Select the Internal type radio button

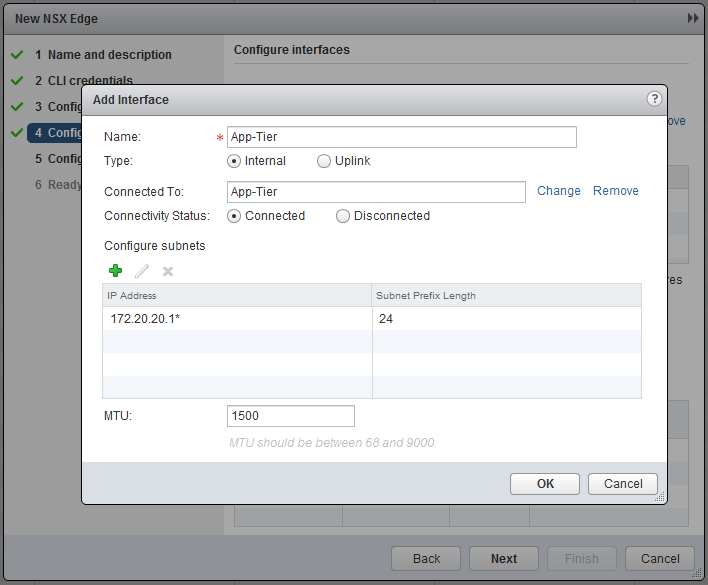tap(234, 161)
